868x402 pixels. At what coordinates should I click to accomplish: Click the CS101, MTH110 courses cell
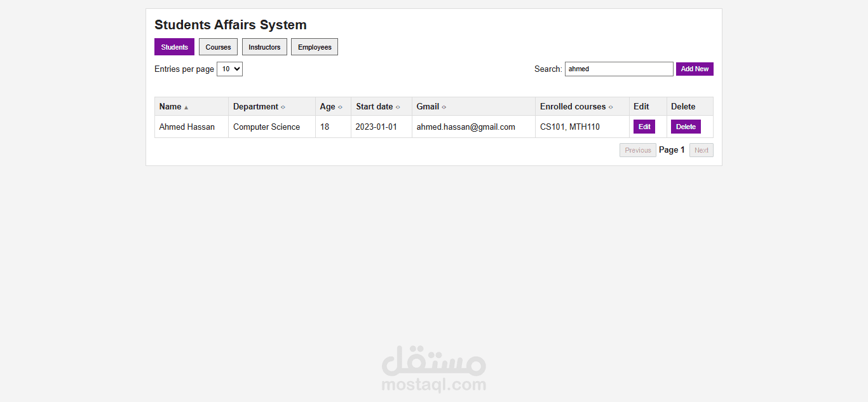[582, 127]
